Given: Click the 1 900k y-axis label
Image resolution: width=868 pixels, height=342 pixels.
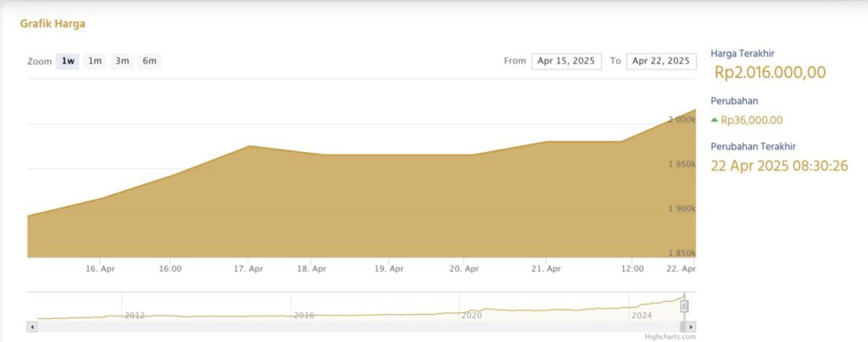Looking at the screenshot, I should [x=682, y=209].
